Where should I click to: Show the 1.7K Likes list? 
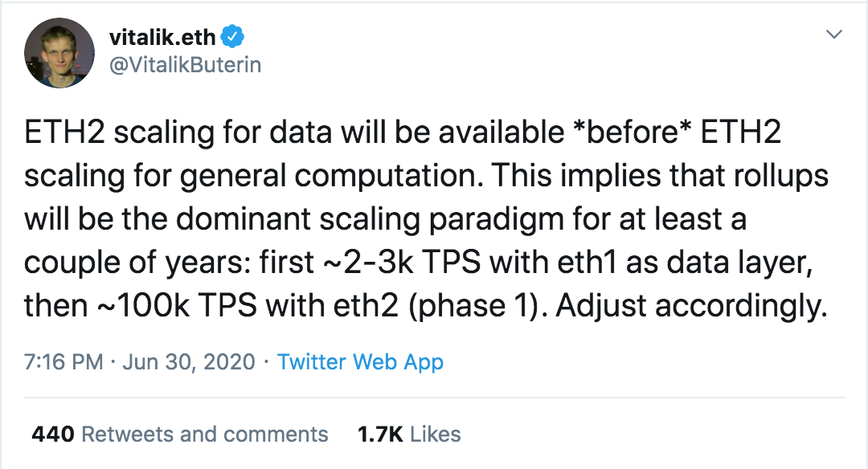(x=409, y=434)
